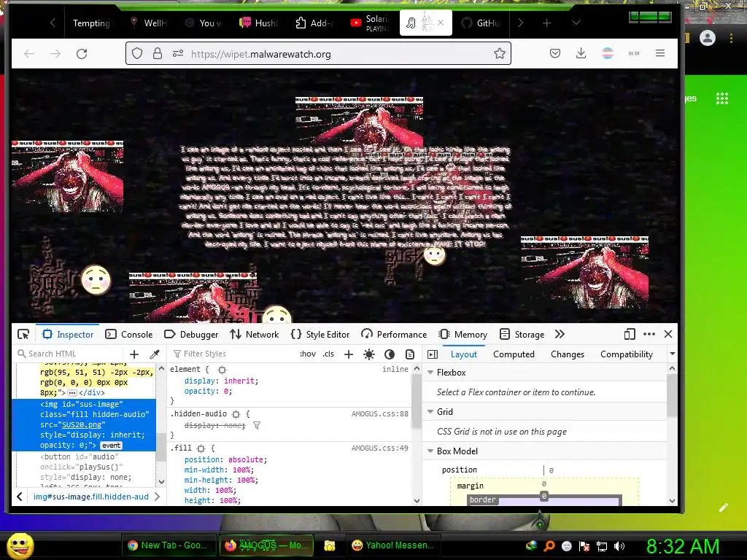This screenshot has width=747, height=560.
Task: Expand the collapsed div ellipsis badge
Action: [x=72, y=393]
